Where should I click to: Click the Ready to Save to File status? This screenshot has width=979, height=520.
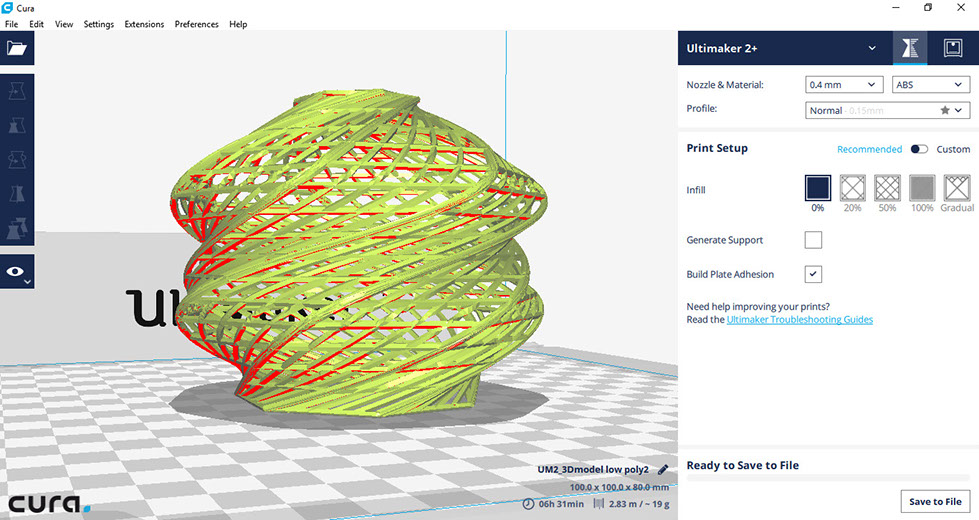tap(742, 465)
